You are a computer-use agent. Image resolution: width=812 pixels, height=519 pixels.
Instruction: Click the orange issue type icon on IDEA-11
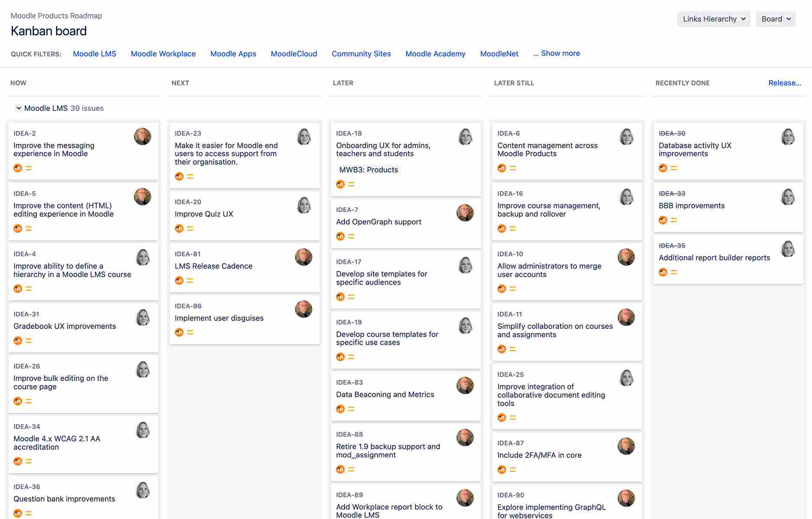pyautogui.click(x=502, y=349)
